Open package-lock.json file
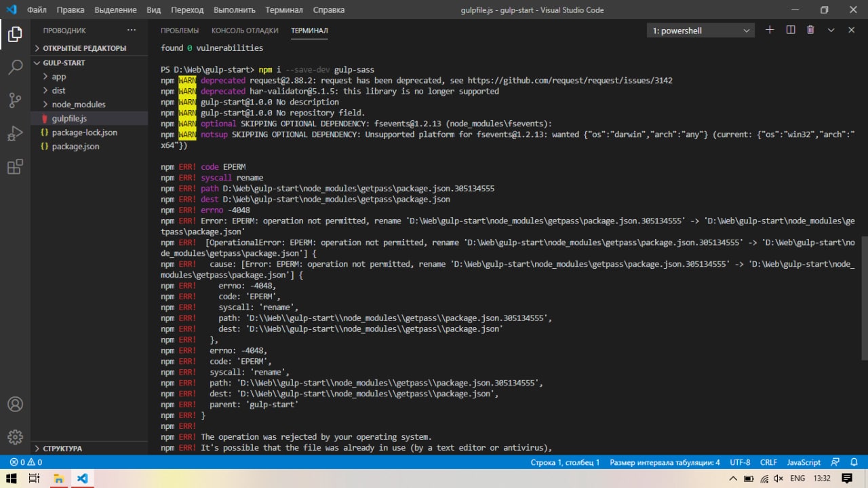Viewport: 868px width, 488px height. point(90,132)
